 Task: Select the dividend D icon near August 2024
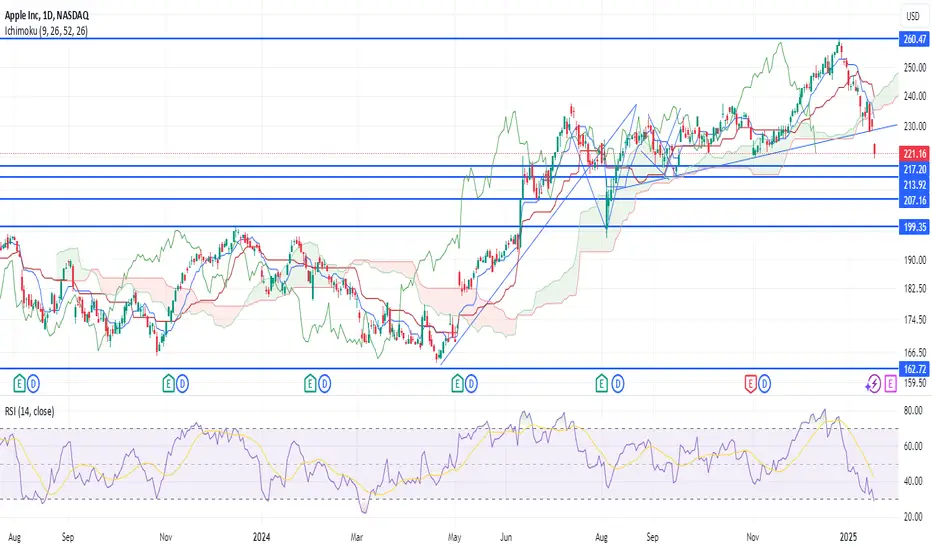click(x=618, y=384)
